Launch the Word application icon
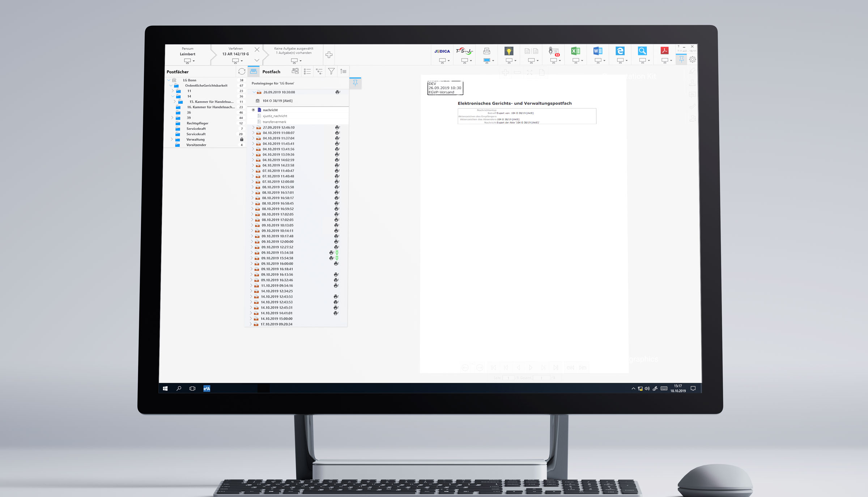 (597, 51)
